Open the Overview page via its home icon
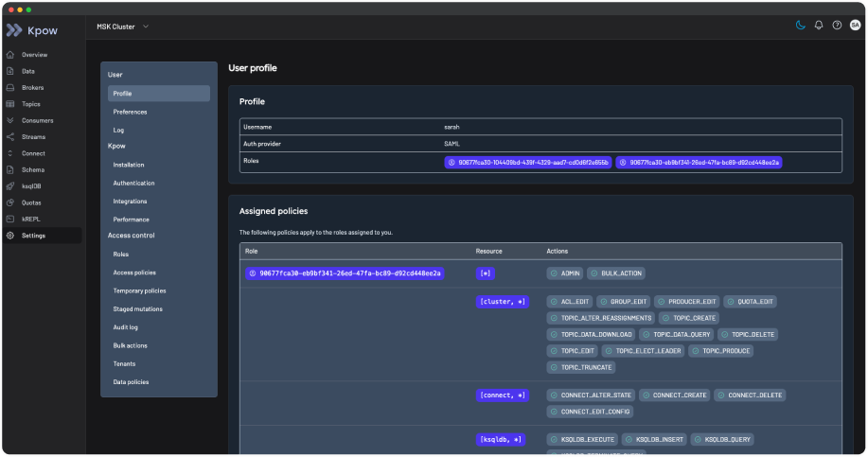The height and width of the screenshot is (457, 868). [10, 55]
